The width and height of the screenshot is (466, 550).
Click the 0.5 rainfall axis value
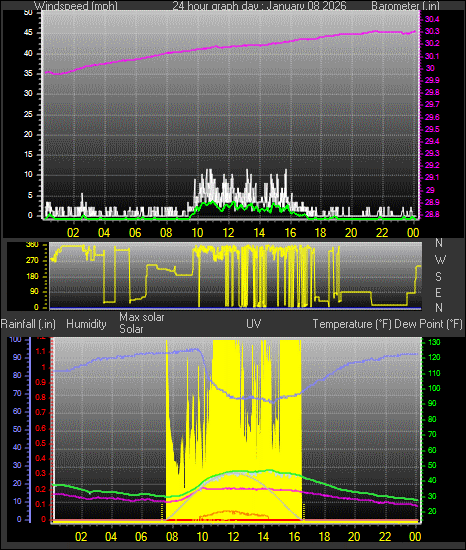coord(41,443)
